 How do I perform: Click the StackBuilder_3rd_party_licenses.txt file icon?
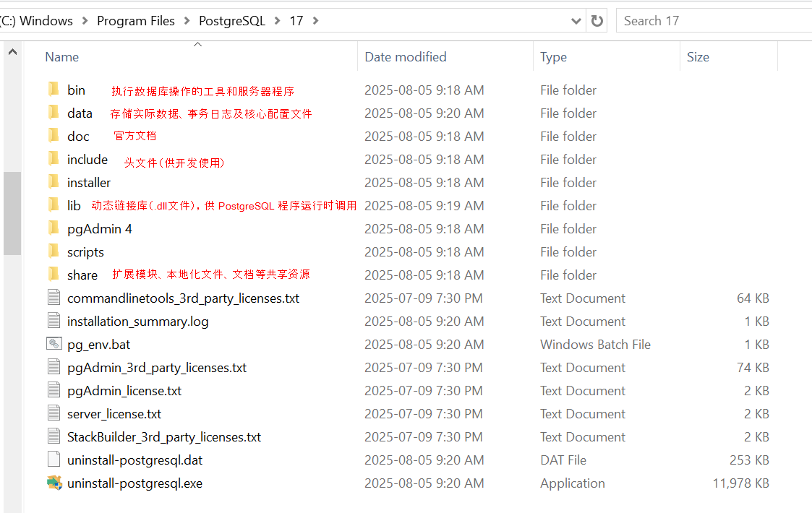click(54, 436)
